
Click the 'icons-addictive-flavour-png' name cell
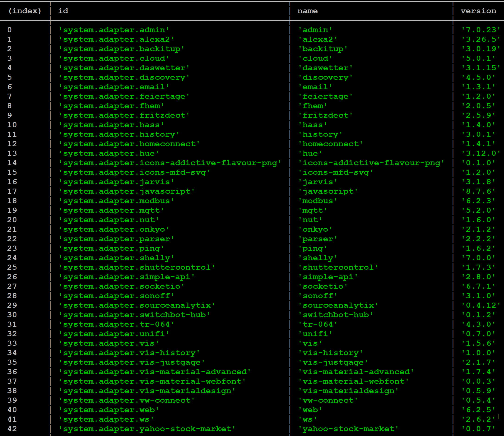(x=371, y=163)
